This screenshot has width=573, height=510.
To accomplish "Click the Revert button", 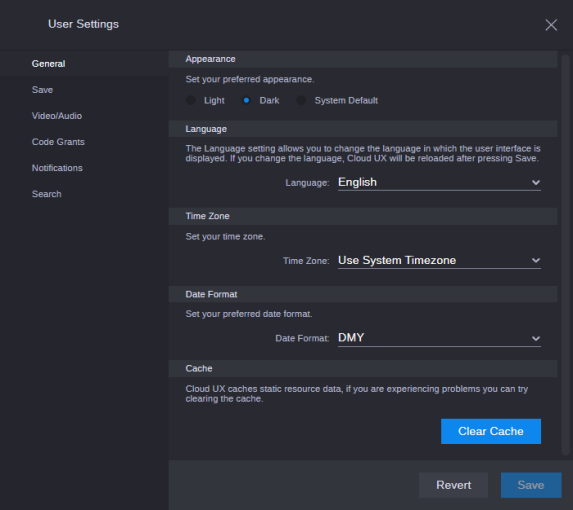I will (453, 485).
